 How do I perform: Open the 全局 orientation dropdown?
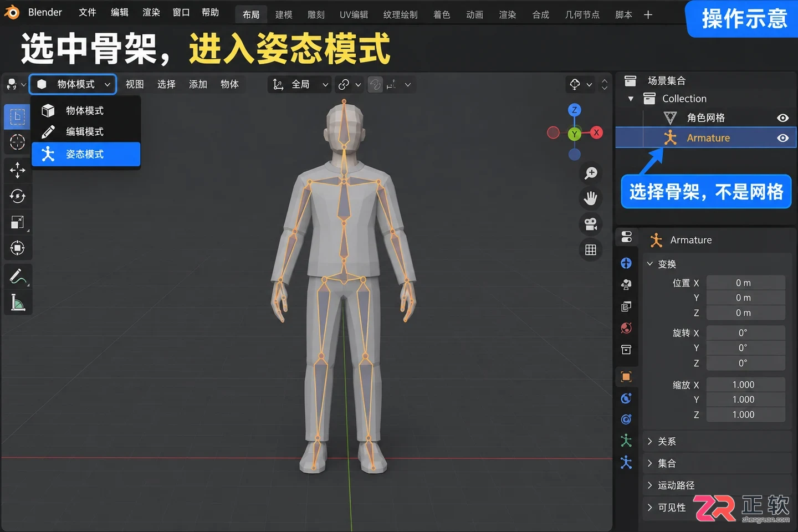pos(300,84)
